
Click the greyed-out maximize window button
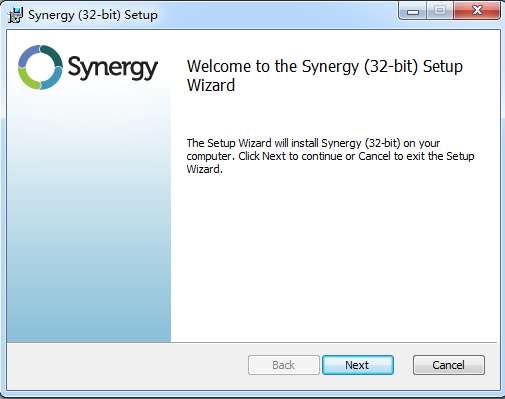pyautogui.click(x=440, y=11)
